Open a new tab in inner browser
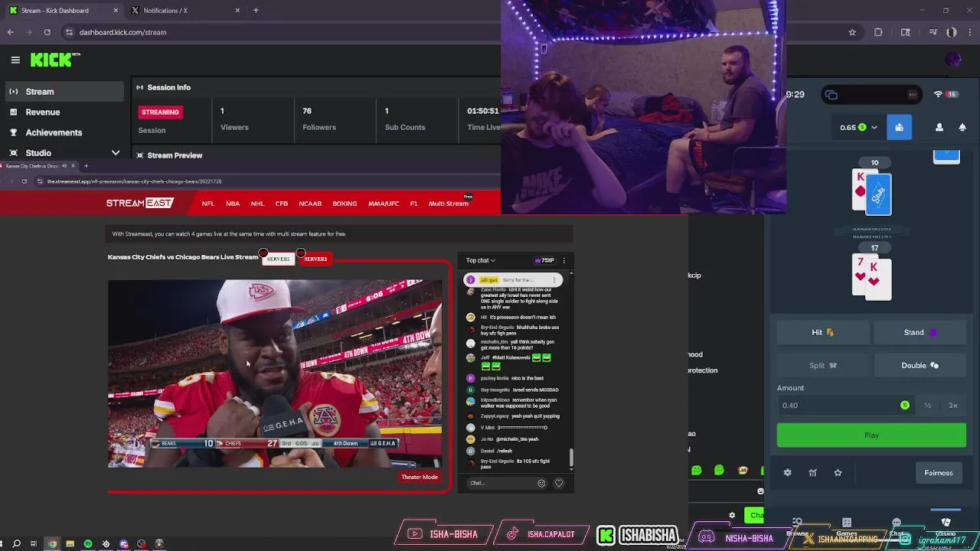The width and height of the screenshot is (980, 551). pos(86,166)
